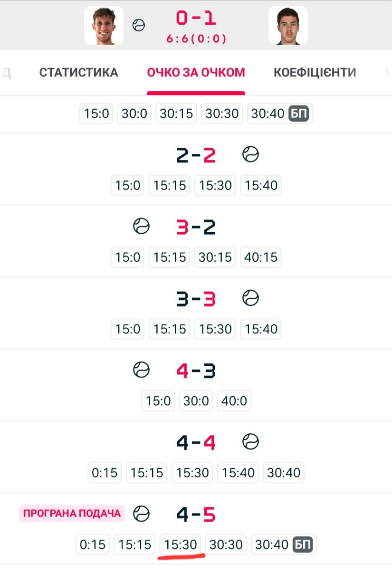Click the serve ball icon beside the 3-2 score
The height and width of the screenshot is (570, 392).
(141, 226)
